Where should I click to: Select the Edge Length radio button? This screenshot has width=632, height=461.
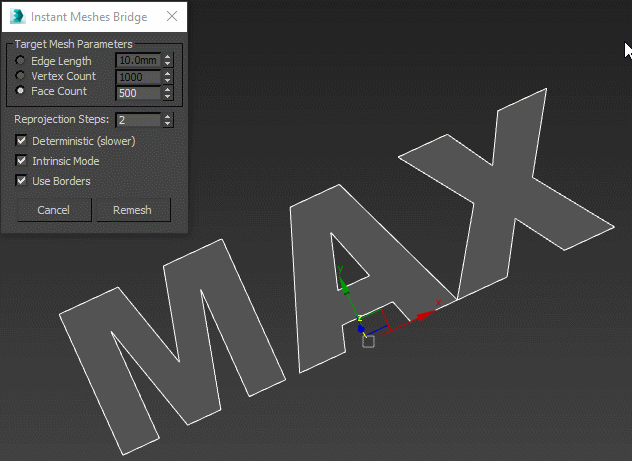pos(20,61)
